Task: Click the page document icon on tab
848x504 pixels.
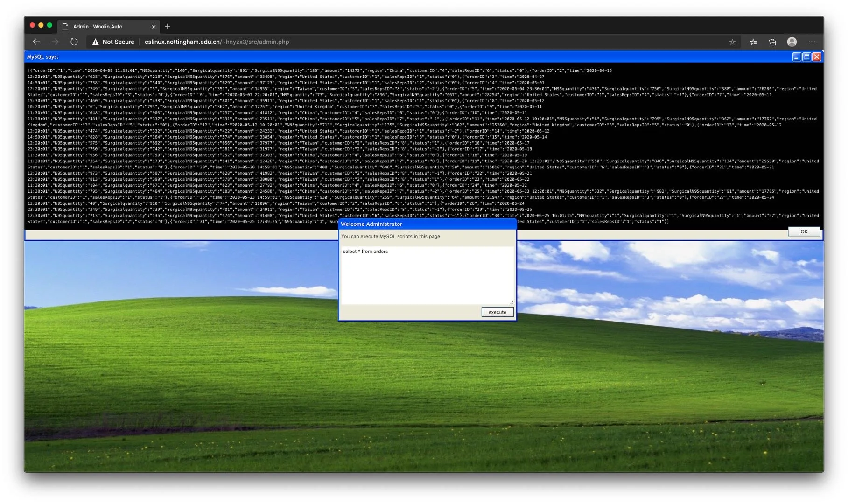Action: pyautogui.click(x=65, y=27)
